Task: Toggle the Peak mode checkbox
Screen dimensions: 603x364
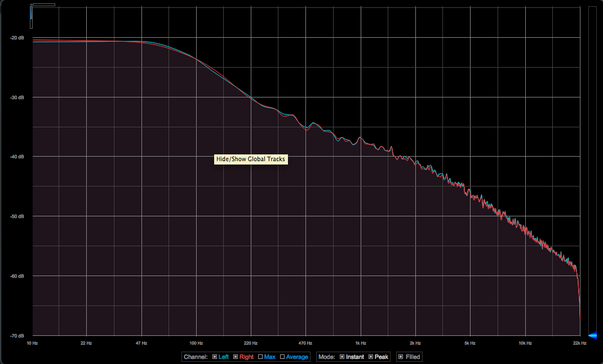Action: pyautogui.click(x=371, y=357)
